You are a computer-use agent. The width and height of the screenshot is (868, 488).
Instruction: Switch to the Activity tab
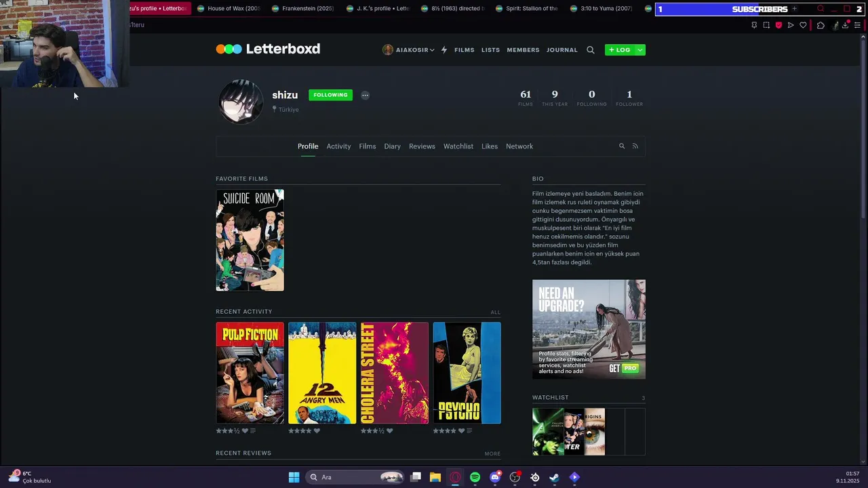tap(338, 146)
